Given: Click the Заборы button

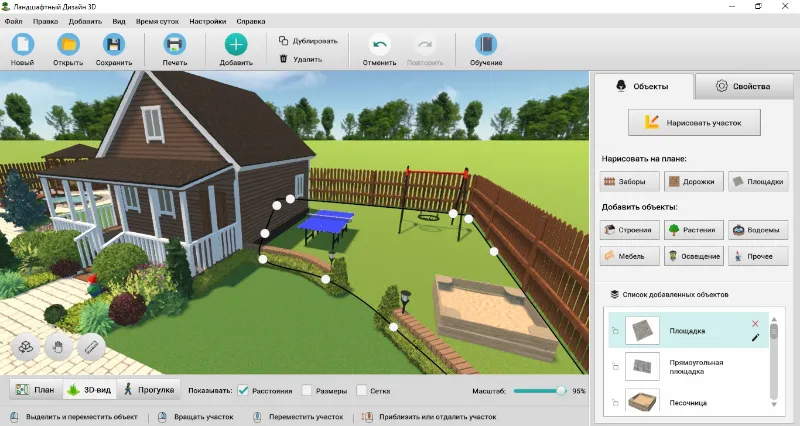Looking at the screenshot, I should coord(630,181).
